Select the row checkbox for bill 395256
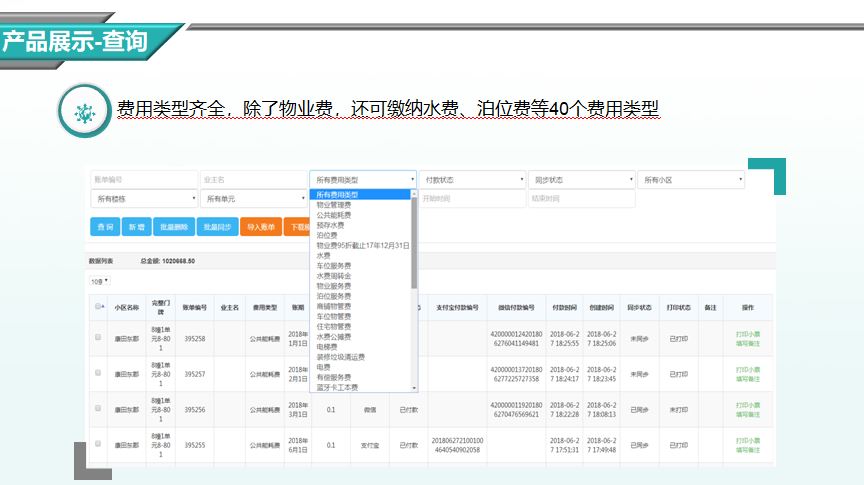This screenshot has height=485, width=864. pos(98,409)
